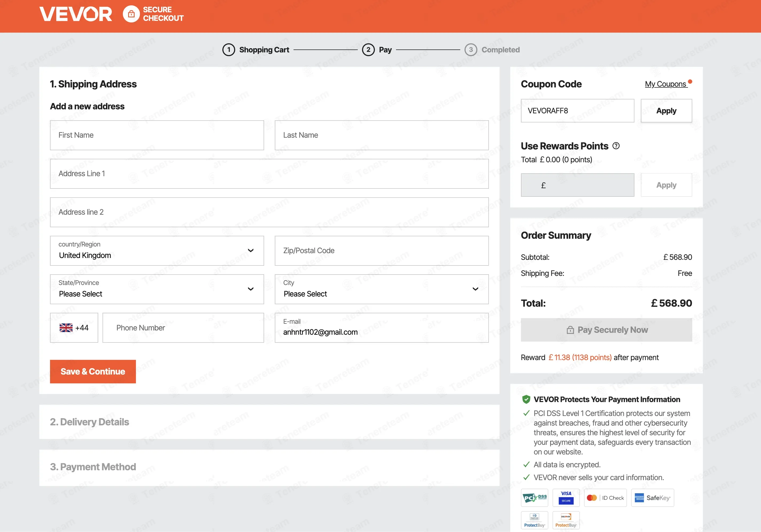
Task: Click the 'Use Rewards Points' heading
Action: [x=564, y=146]
